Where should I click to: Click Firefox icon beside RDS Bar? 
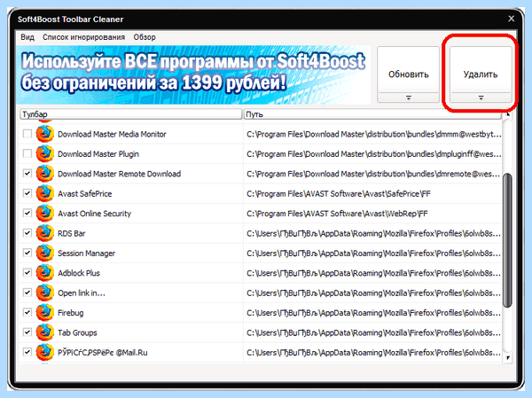[45, 233]
